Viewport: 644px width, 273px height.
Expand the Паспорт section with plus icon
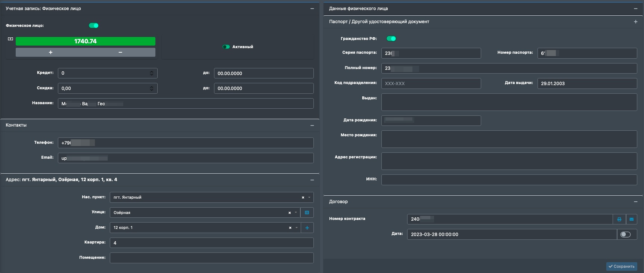pos(635,22)
